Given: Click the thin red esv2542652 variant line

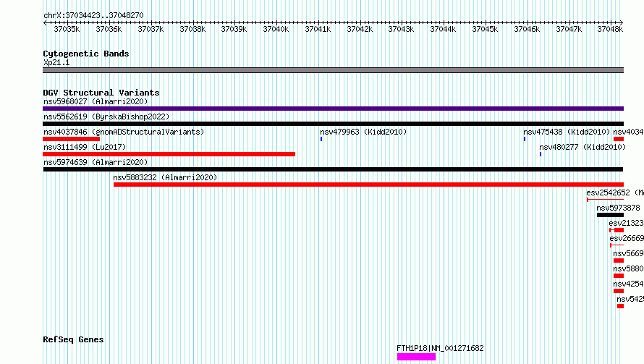Looking at the screenshot, I should pyautogui.click(x=606, y=200).
